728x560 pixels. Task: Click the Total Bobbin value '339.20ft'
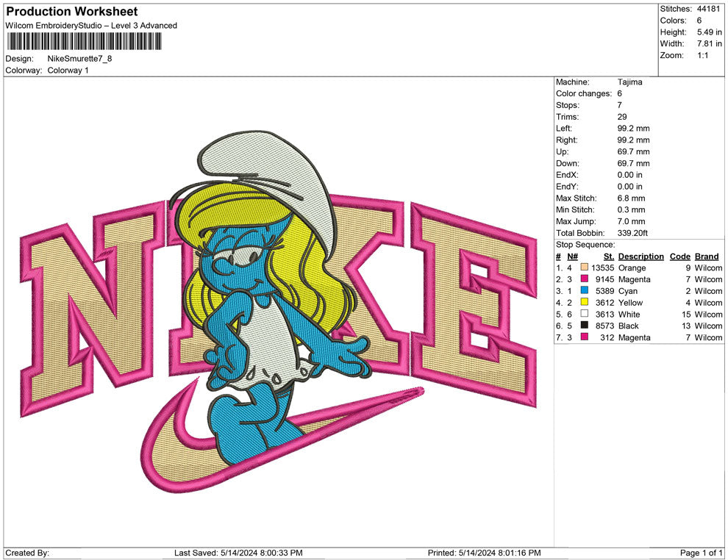click(x=633, y=233)
